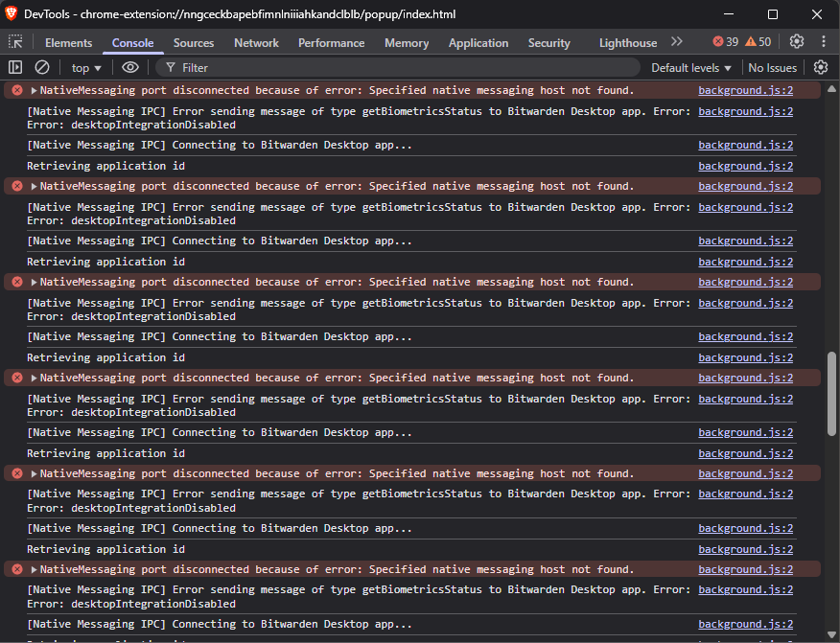840x643 pixels.
Task: Clear the console with the circle-slash icon
Action: (x=42, y=67)
